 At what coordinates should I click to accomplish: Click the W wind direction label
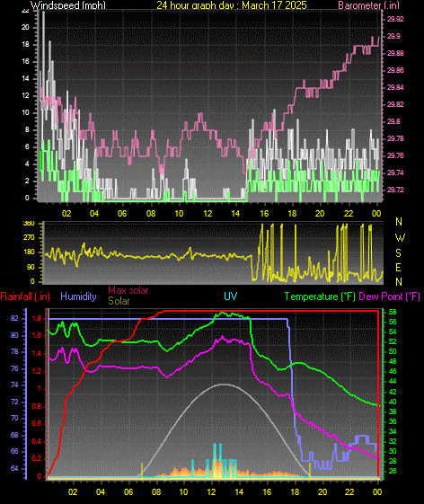(x=400, y=238)
